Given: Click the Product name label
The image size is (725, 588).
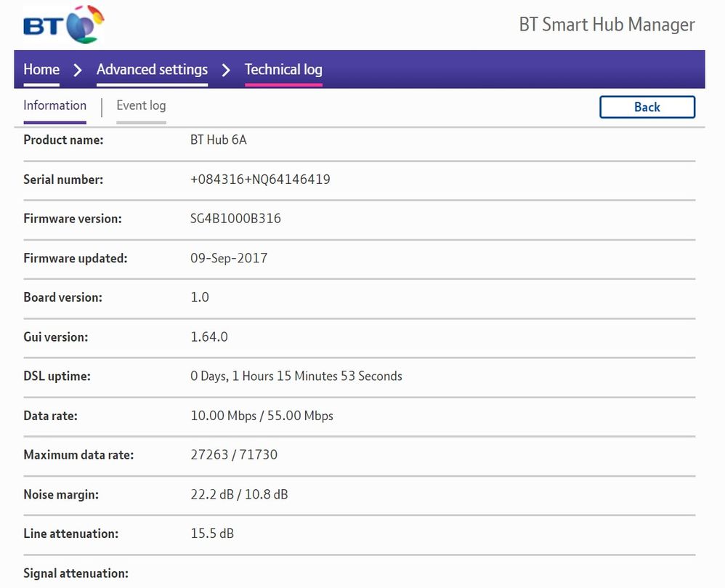Looking at the screenshot, I should coord(63,140).
